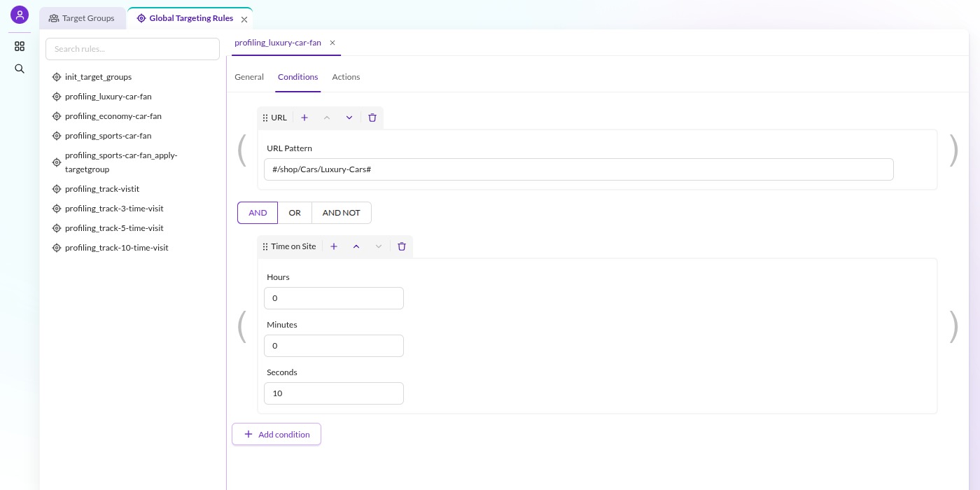Delete the URL condition
The height and width of the screenshot is (490, 980).
coord(372,118)
